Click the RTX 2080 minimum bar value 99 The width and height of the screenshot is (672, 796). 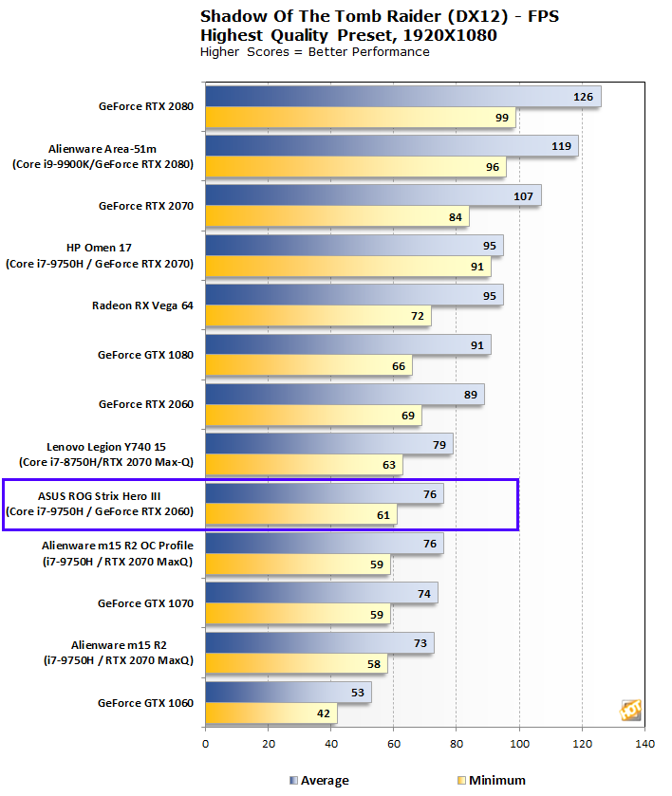(502, 118)
